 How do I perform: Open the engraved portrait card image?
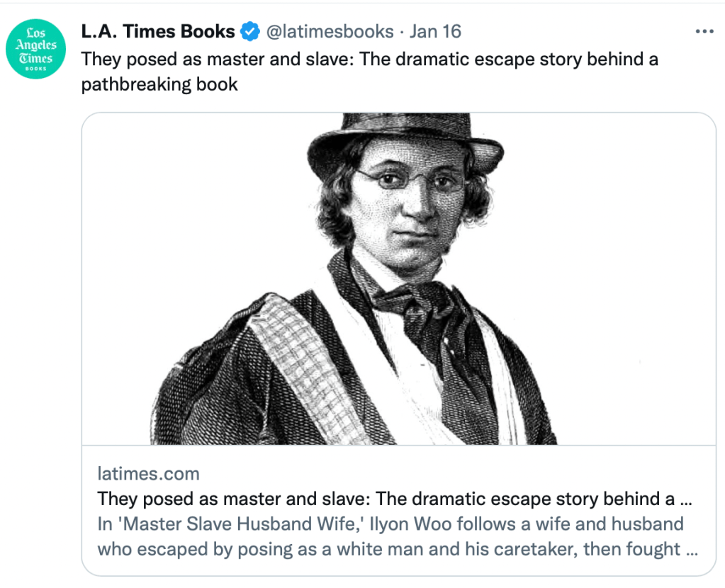[x=398, y=279]
